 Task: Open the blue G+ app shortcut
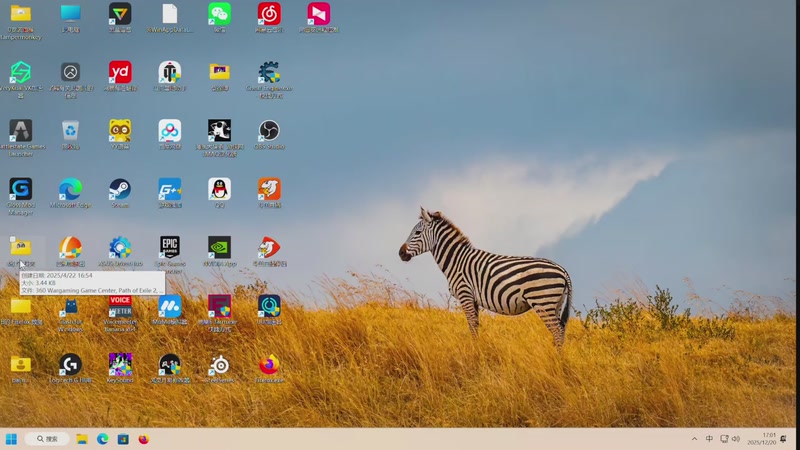point(169,189)
